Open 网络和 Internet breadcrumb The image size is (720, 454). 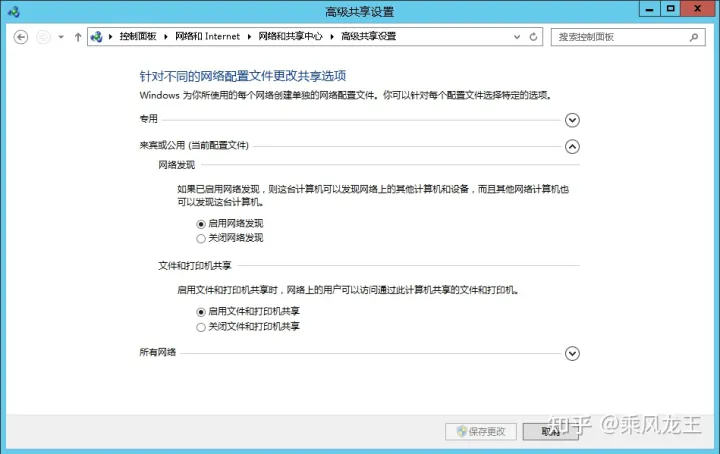[x=208, y=36]
